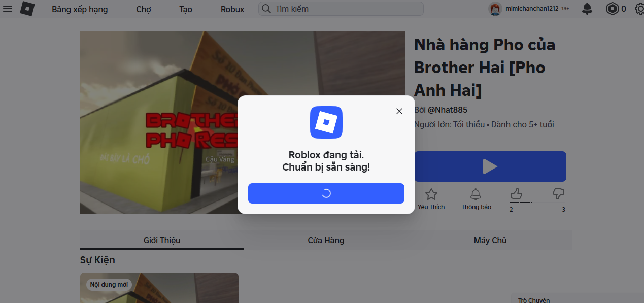Viewport: 644px width, 303px height.
Task: Select Chợ in the top navigation
Action: (143, 9)
